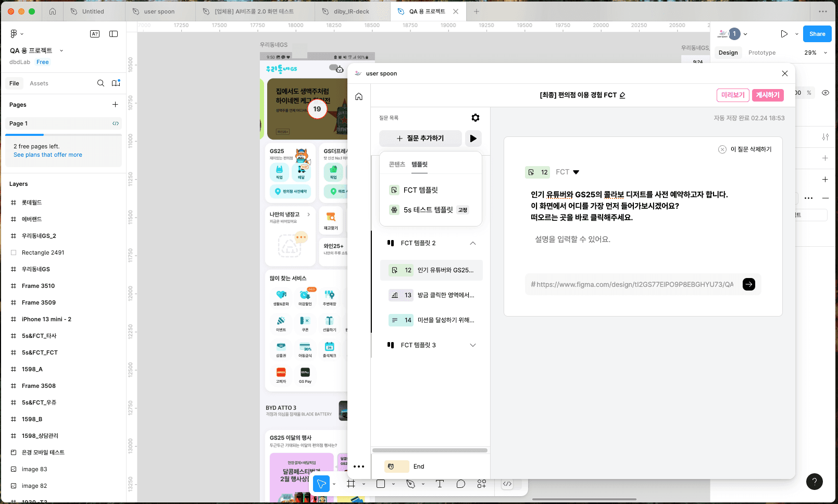Open Page 1 code view icon
838x504 pixels.
pos(116,123)
